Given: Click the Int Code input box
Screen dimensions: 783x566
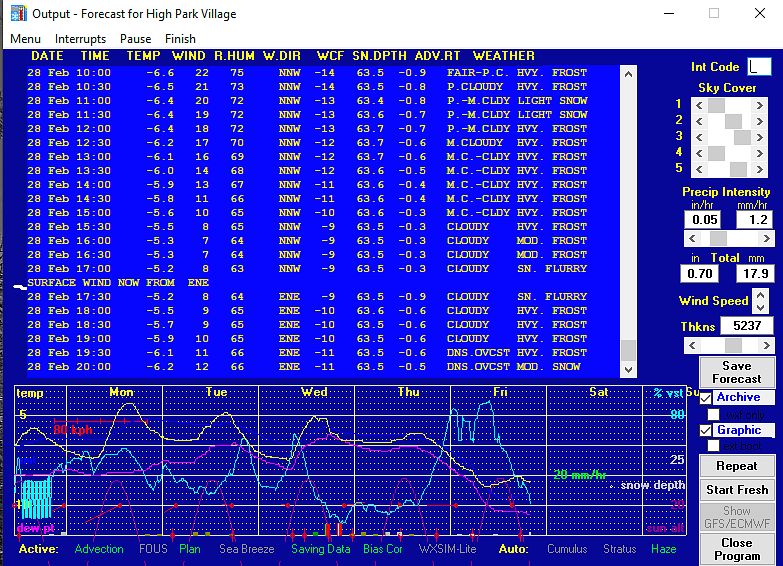Looking at the screenshot, I should [x=759, y=66].
